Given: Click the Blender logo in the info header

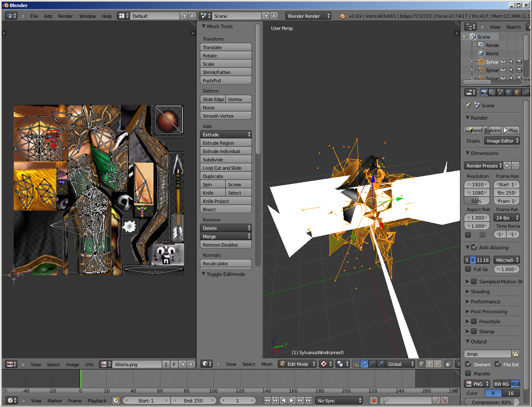Looking at the screenshot, I should (x=342, y=16).
